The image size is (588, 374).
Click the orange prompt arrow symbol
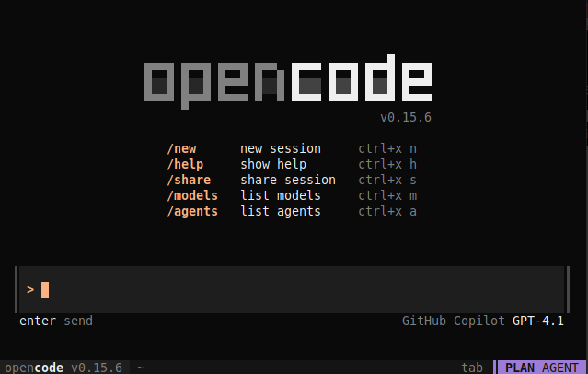pos(30,290)
